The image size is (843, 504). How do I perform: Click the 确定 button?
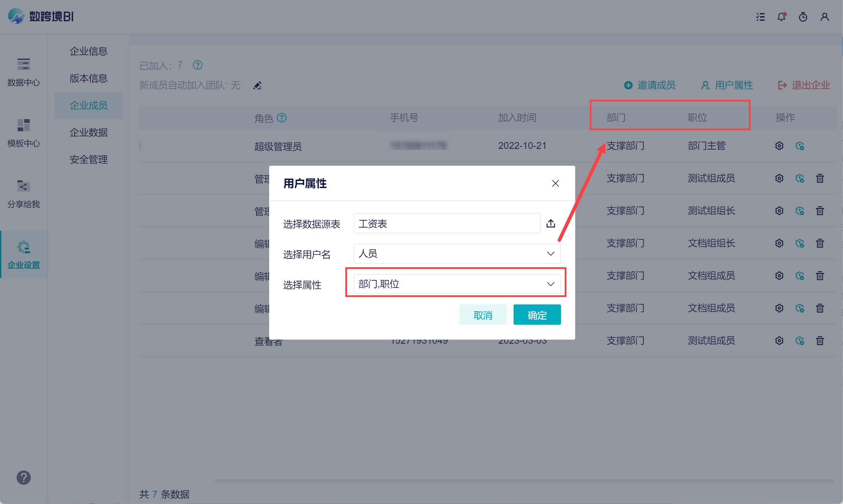point(537,315)
